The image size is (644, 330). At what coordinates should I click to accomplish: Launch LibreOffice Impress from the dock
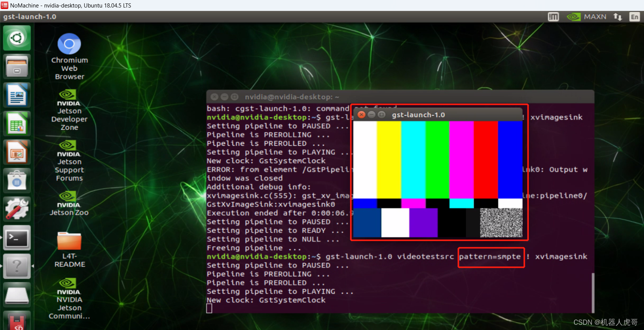pos(17,152)
